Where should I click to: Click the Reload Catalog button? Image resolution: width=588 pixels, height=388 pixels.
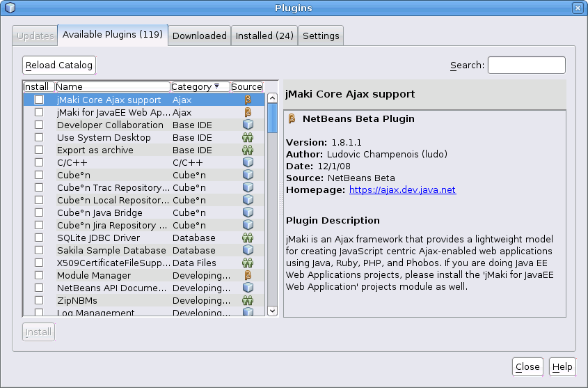59,65
